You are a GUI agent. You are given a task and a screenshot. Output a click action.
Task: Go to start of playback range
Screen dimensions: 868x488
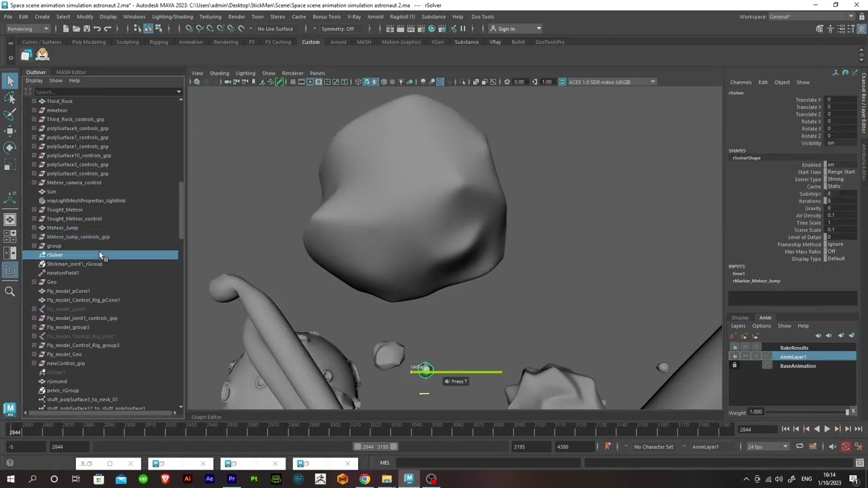click(785, 429)
